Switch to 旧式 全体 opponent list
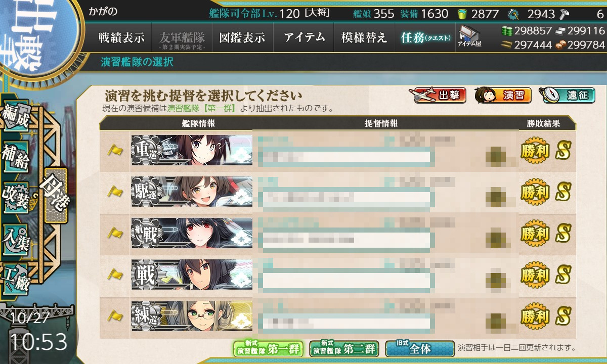Image resolution: width=607 pixels, height=364 pixels. 420,348
